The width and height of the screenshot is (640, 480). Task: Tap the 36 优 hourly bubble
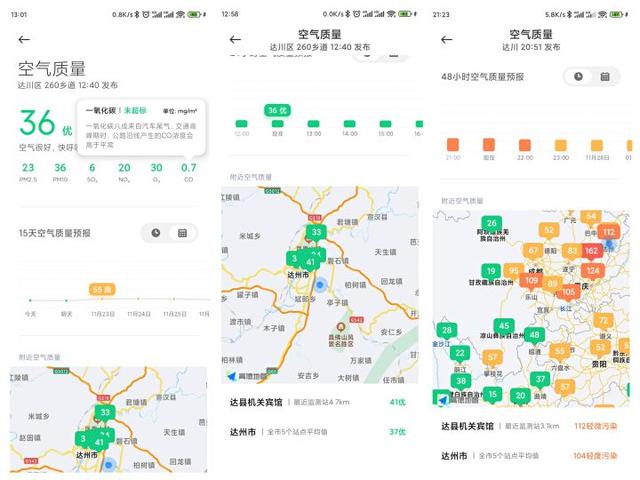[x=277, y=110]
